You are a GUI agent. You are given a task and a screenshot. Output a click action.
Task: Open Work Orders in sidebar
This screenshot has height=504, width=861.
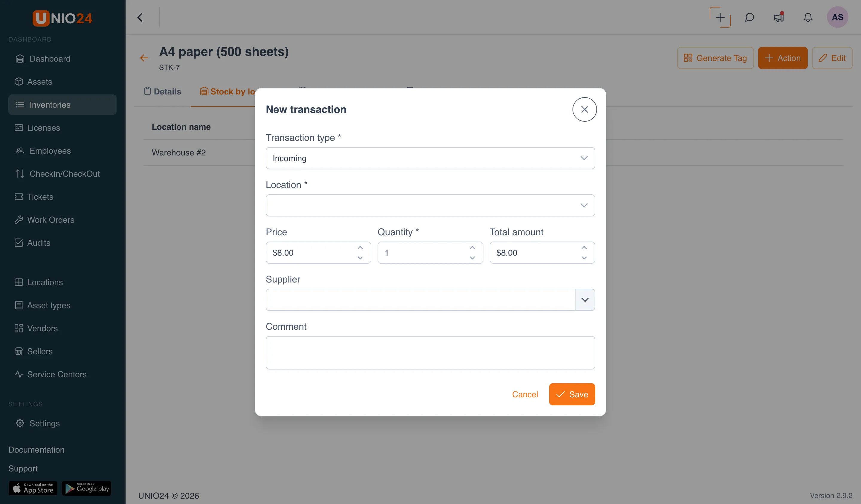click(62, 220)
